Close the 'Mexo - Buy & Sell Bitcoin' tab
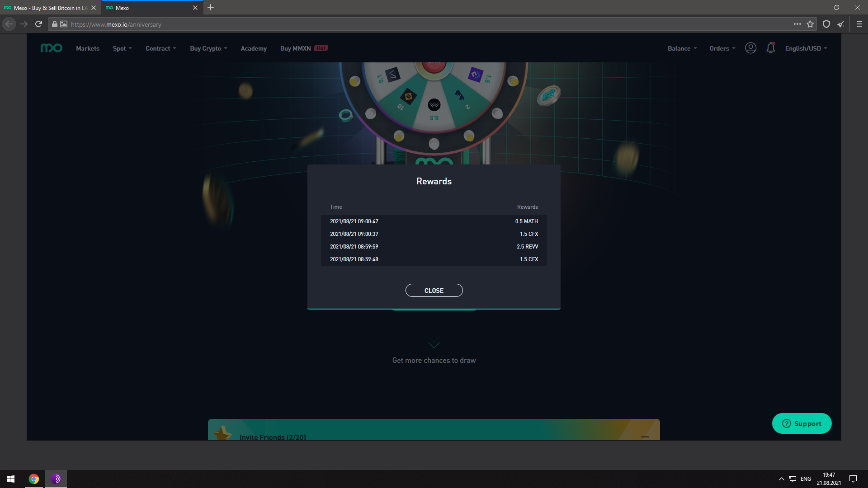The height and width of the screenshot is (488, 868). coord(94,8)
